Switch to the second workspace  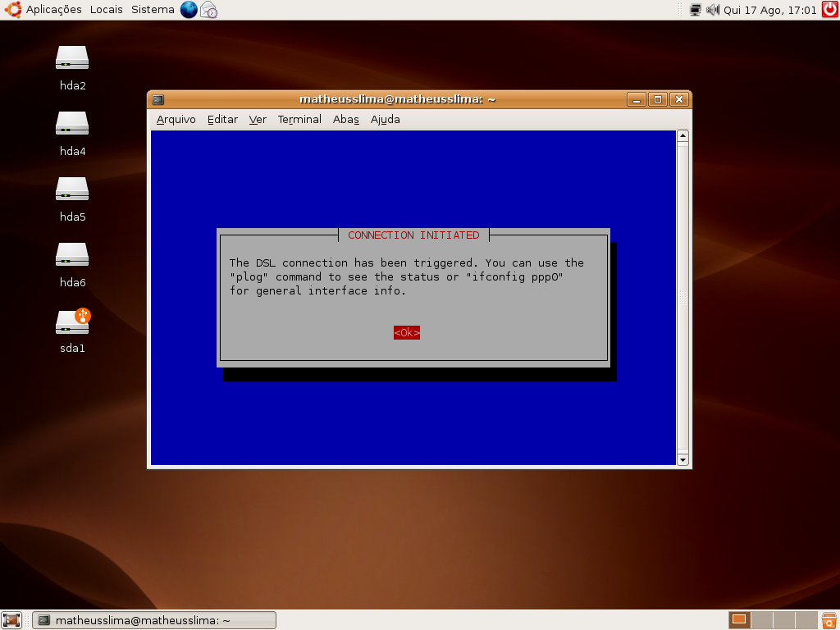tap(761, 620)
